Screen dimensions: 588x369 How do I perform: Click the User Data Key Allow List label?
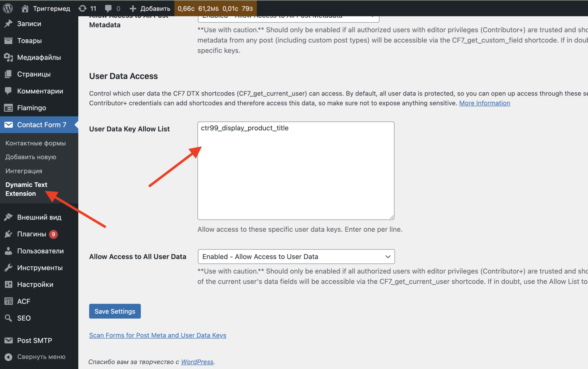(x=129, y=129)
